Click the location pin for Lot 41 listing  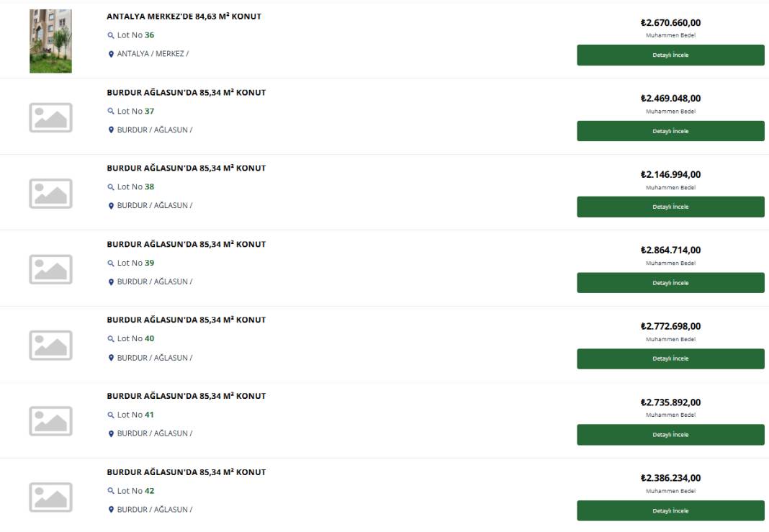pos(111,434)
